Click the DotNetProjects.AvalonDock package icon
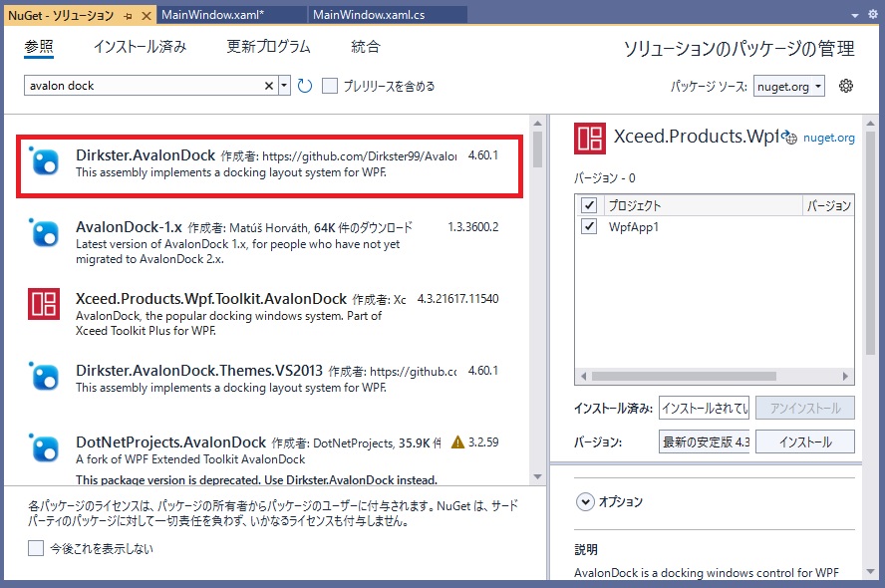This screenshot has height=588, width=885. click(x=44, y=448)
